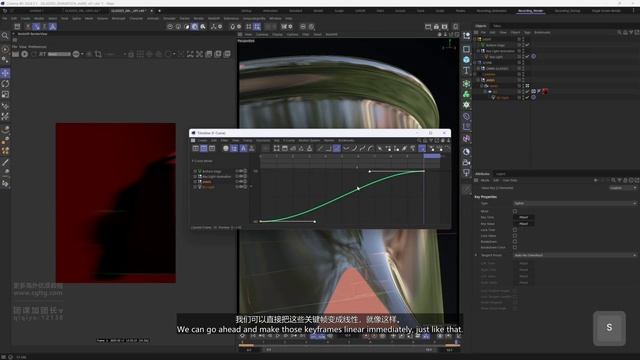The height and width of the screenshot is (360, 640).
Task: Open Tangent Preset dropdown Auto No Overshoot
Action: click(574, 255)
